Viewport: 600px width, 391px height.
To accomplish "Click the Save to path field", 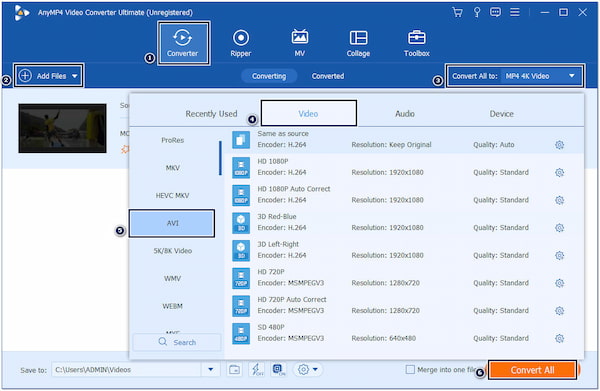I will point(126,370).
